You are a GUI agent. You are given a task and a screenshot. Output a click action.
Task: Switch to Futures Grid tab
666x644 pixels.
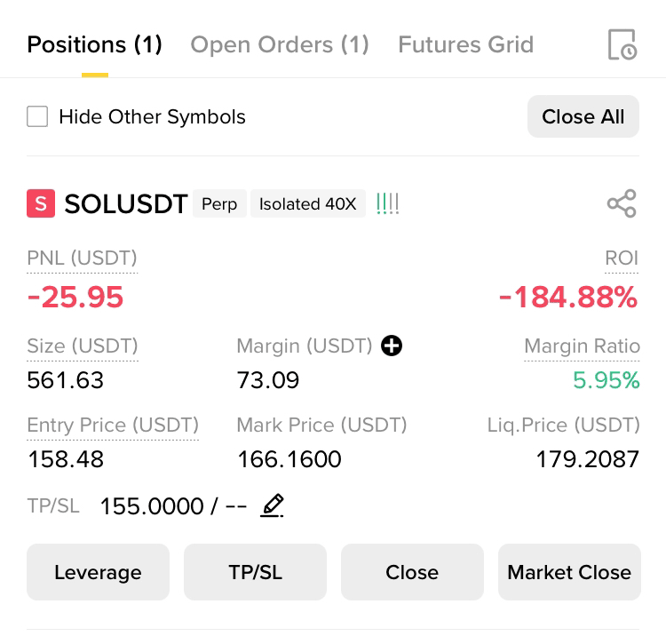[465, 44]
